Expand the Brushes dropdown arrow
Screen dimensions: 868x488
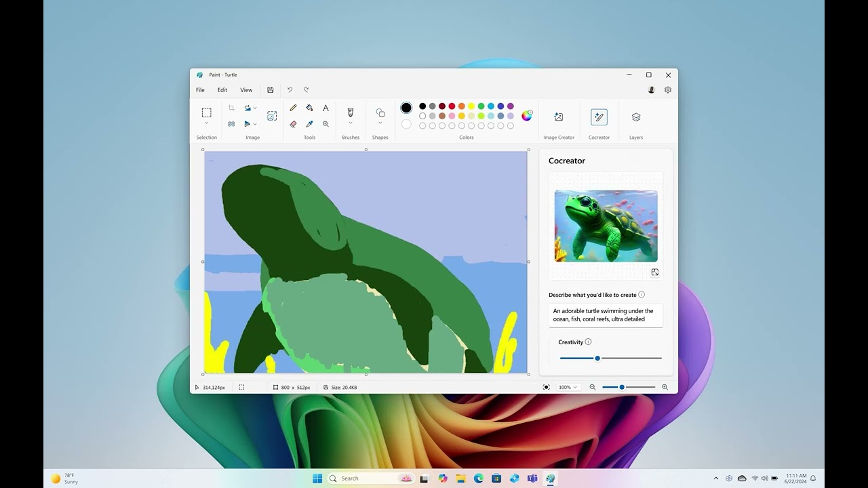tap(351, 123)
